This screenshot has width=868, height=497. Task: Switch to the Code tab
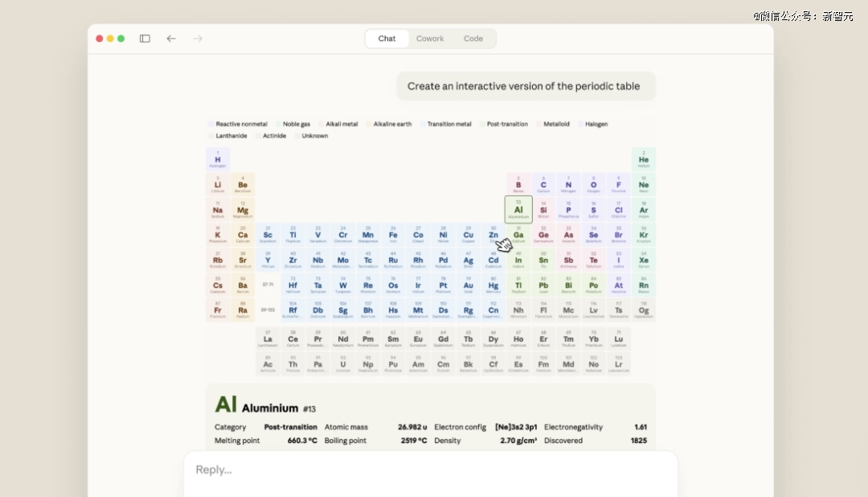pyautogui.click(x=473, y=39)
